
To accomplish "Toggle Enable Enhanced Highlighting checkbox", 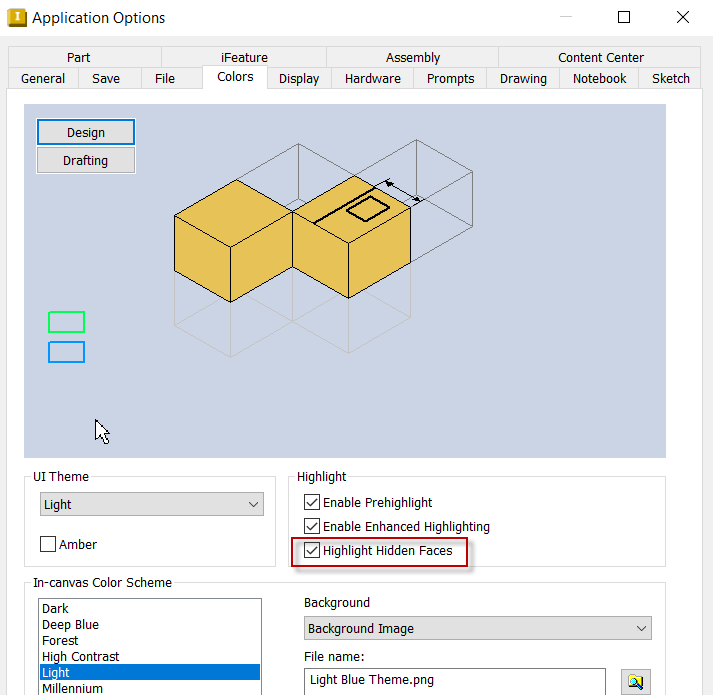I will pos(311,526).
